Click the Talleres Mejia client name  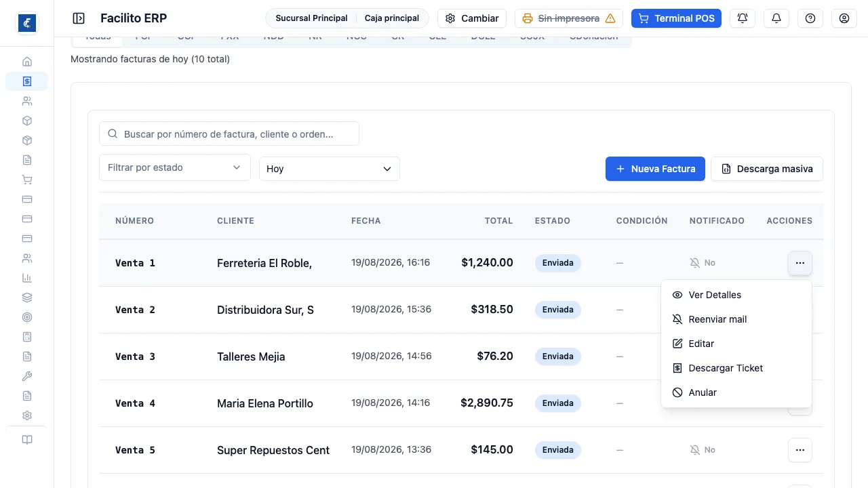point(251,357)
